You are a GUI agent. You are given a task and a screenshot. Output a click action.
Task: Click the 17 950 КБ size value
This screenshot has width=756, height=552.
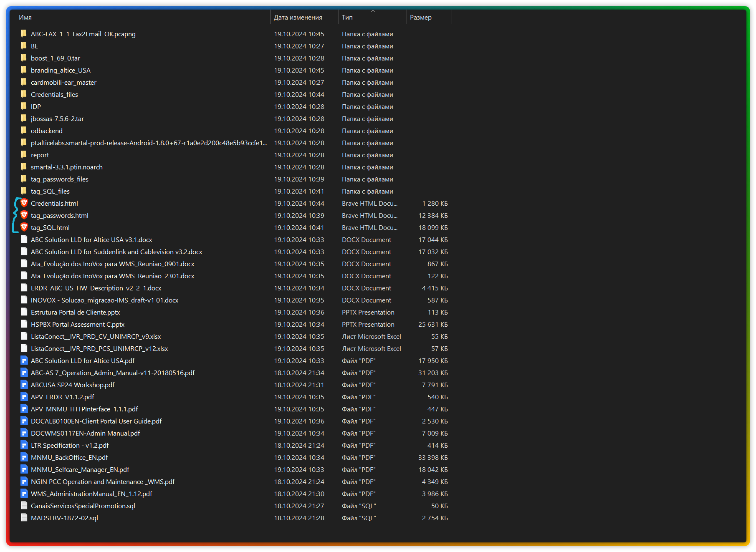click(x=433, y=360)
